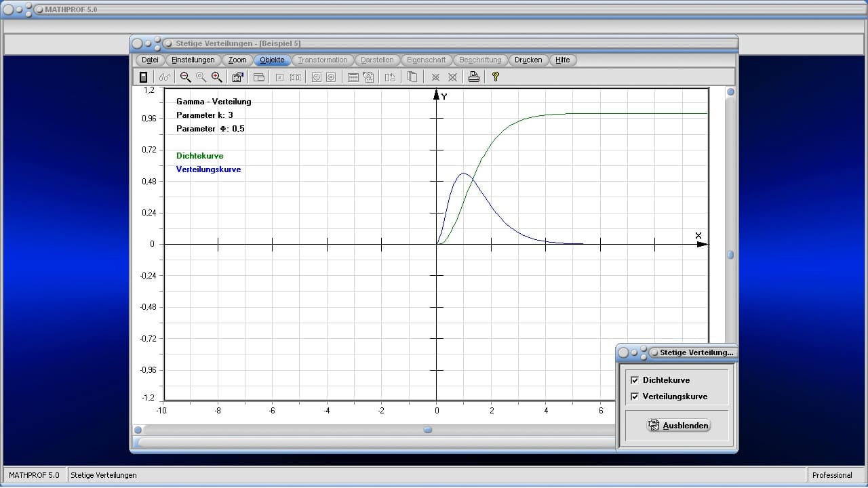Click the vertical slider knob at top right
The width and height of the screenshot is (868, 488).
[x=730, y=91]
